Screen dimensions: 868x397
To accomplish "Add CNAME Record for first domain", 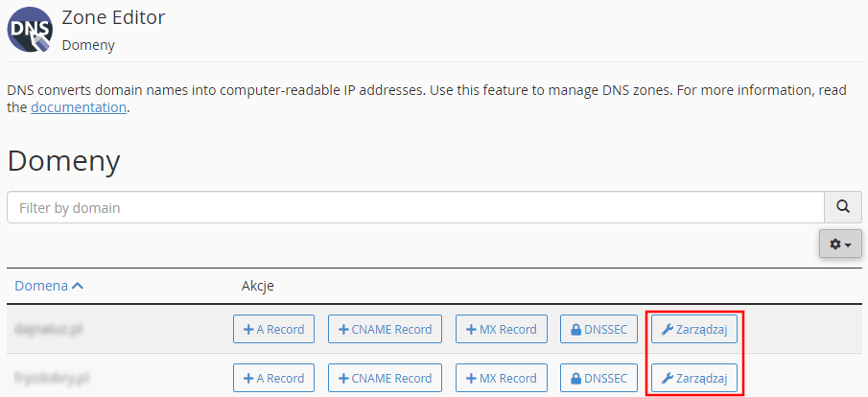I will point(385,330).
